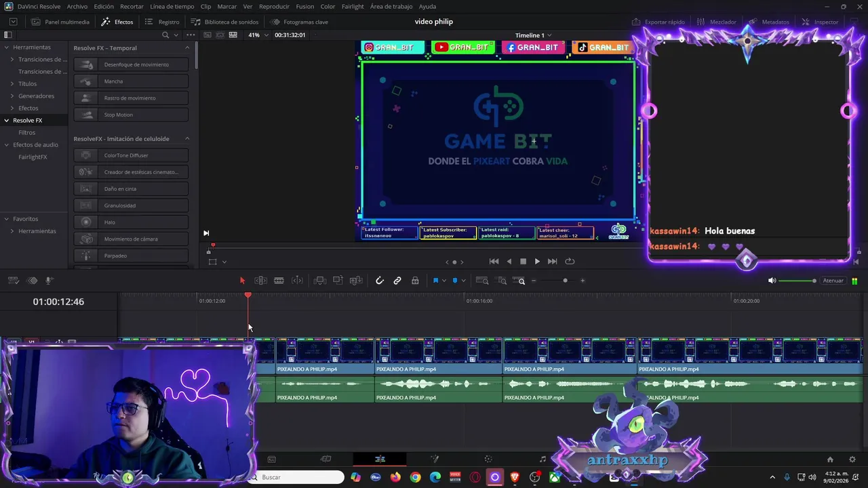868x488 pixels.
Task: Select the Granulosidad effect
Action: 131,205
